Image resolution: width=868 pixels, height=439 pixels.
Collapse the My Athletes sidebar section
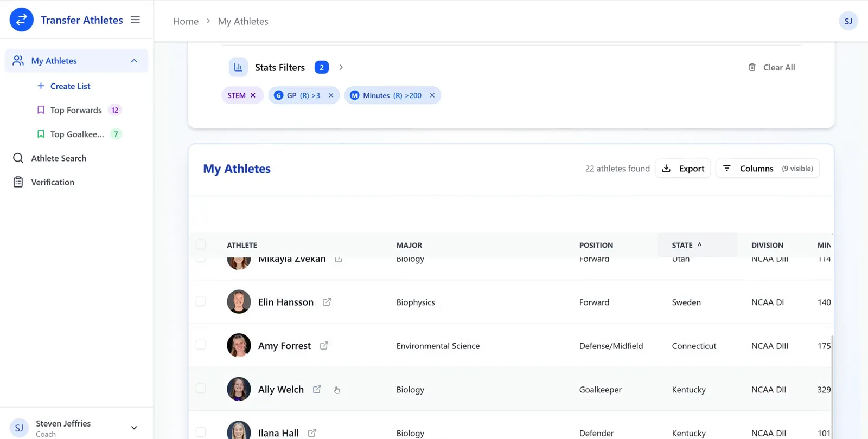point(134,61)
